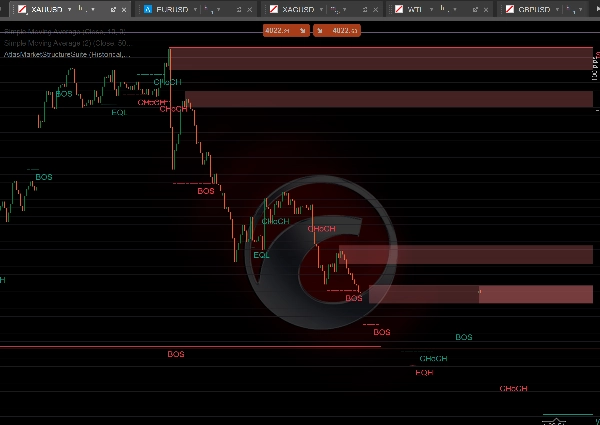Select the Simple Moving Average (2) legend
Screen dimensions: 600x425
(67, 43)
